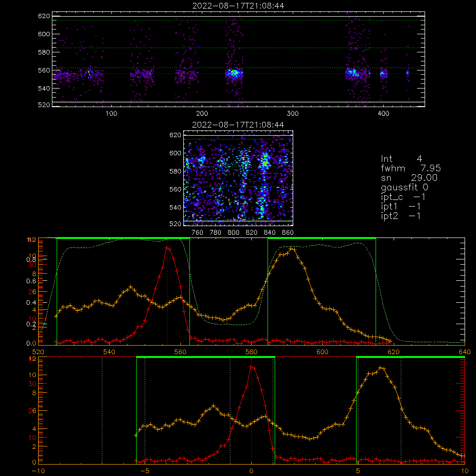Click the thick green bar above the red peak in the offset plot
This screenshot has height=476, width=476.
[x=206, y=357]
